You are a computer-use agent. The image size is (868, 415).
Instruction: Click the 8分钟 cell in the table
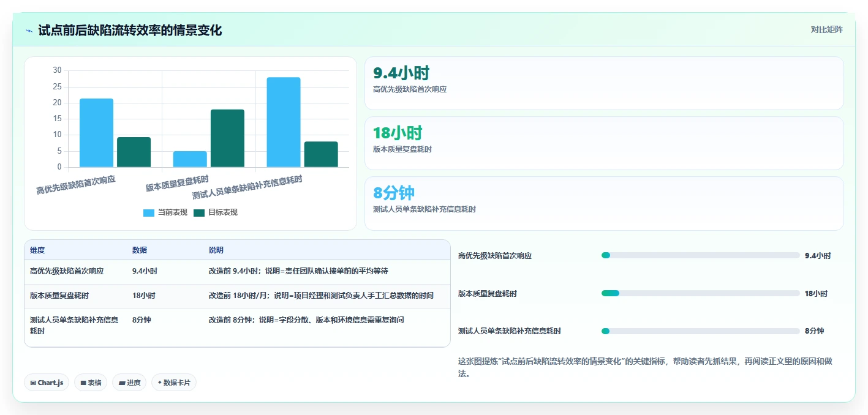[x=142, y=320]
